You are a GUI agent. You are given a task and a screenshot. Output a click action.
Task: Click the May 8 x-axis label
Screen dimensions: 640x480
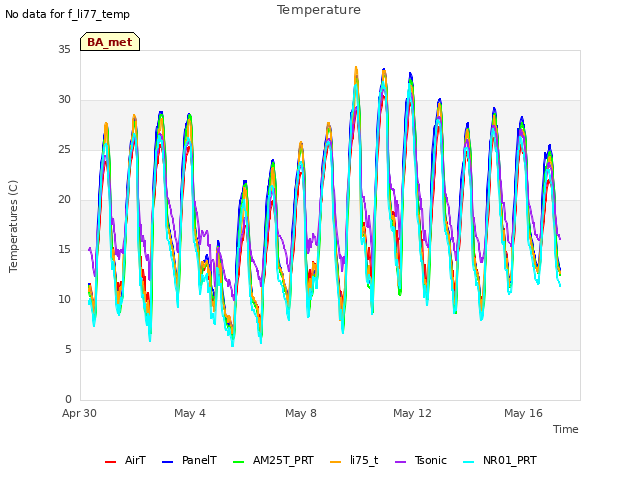click(x=301, y=413)
